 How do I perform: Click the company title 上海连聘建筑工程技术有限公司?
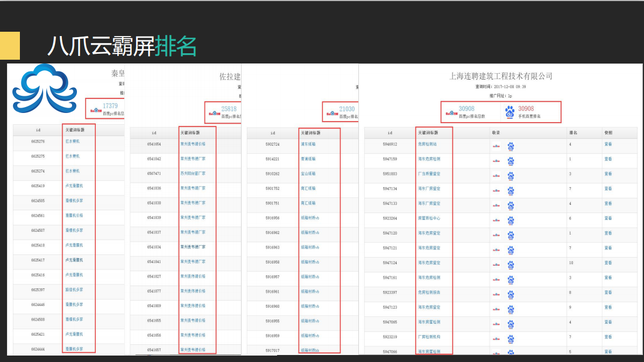[501, 76]
